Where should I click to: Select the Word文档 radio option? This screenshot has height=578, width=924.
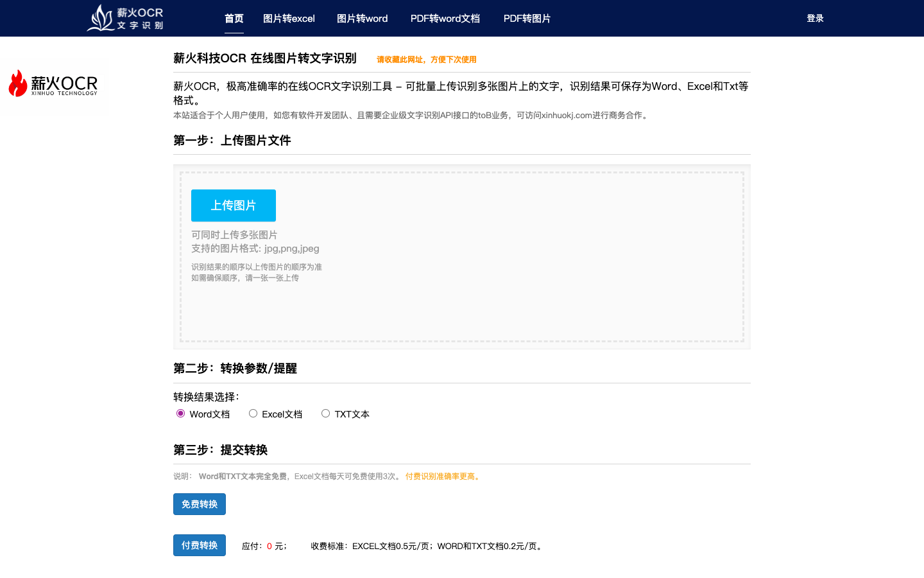pyautogui.click(x=181, y=414)
